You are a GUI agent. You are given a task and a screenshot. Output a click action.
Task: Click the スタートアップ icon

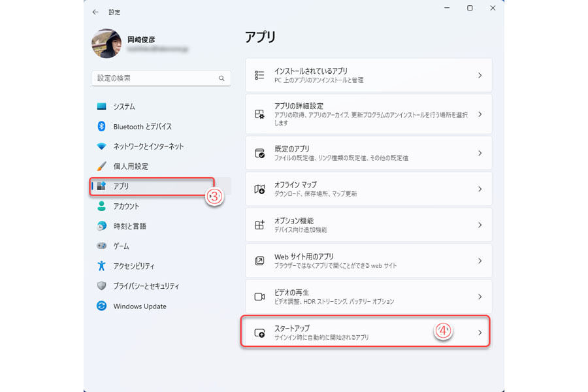259,333
